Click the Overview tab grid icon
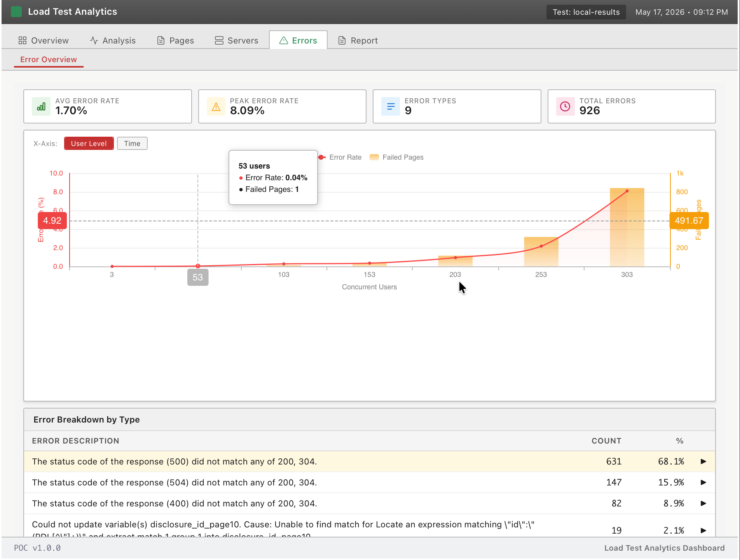Screen dimensions: 740x560 [x=23, y=40]
